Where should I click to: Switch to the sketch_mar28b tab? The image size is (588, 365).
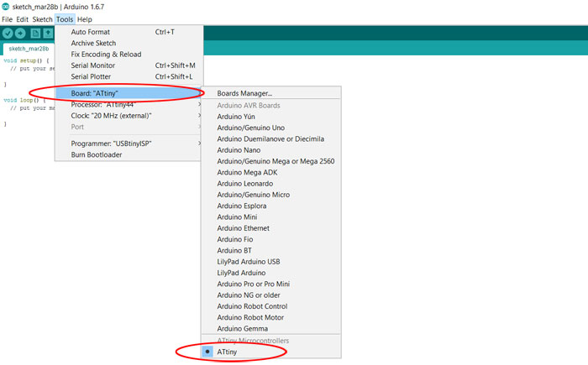pyautogui.click(x=29, y=49)
